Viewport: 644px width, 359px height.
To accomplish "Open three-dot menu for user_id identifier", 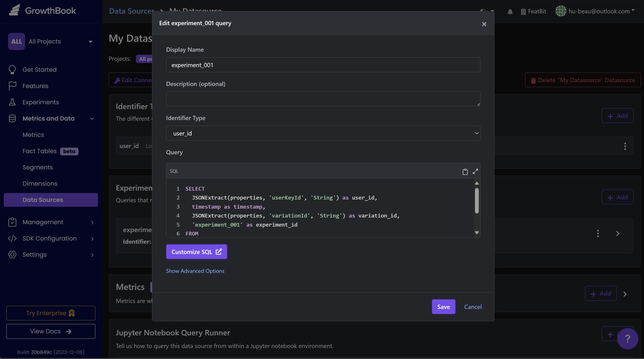I will pos(625,146).
